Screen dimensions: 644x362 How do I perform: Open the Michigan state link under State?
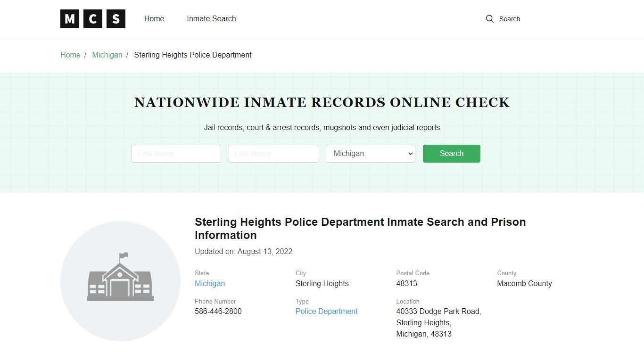click(210, 283)
